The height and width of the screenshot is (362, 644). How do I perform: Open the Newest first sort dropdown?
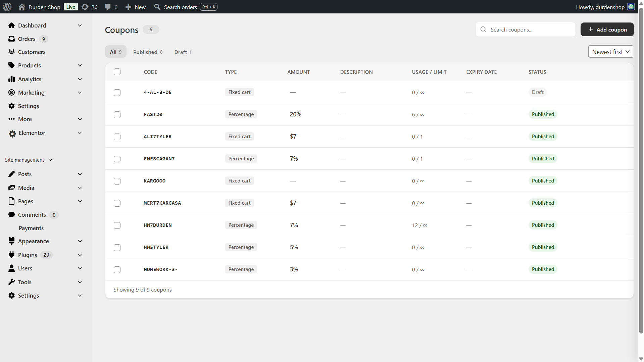tap(610, 51)
